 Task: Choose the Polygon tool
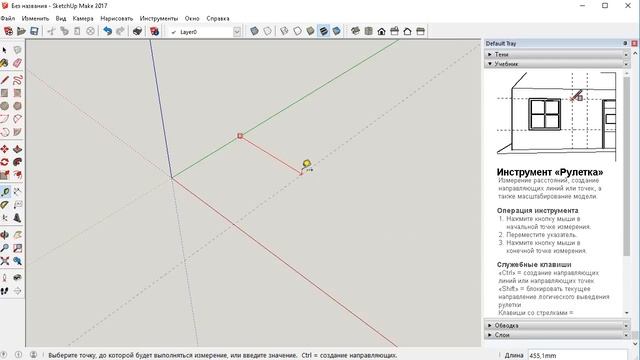(x=17, y=106)
